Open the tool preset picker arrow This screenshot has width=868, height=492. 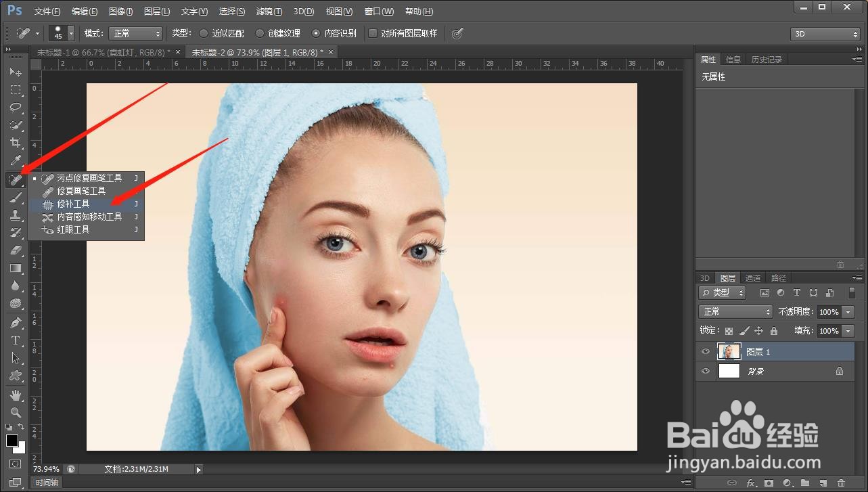coord(38,33)
